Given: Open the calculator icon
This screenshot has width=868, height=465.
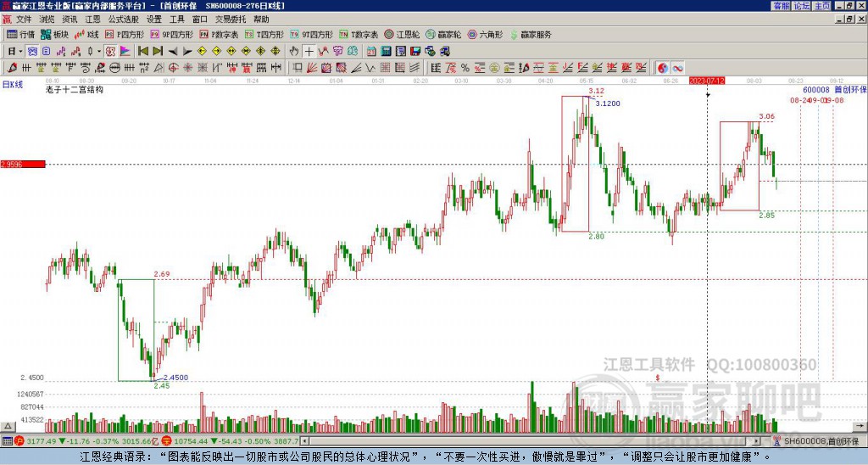Looking at the screenshot, I should point(386,51).
